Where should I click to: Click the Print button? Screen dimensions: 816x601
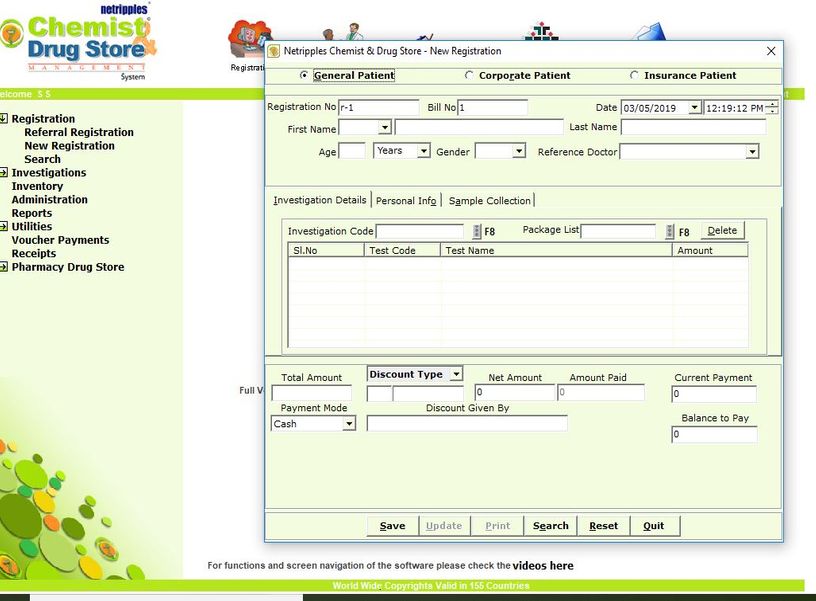[x=498, y=526]
